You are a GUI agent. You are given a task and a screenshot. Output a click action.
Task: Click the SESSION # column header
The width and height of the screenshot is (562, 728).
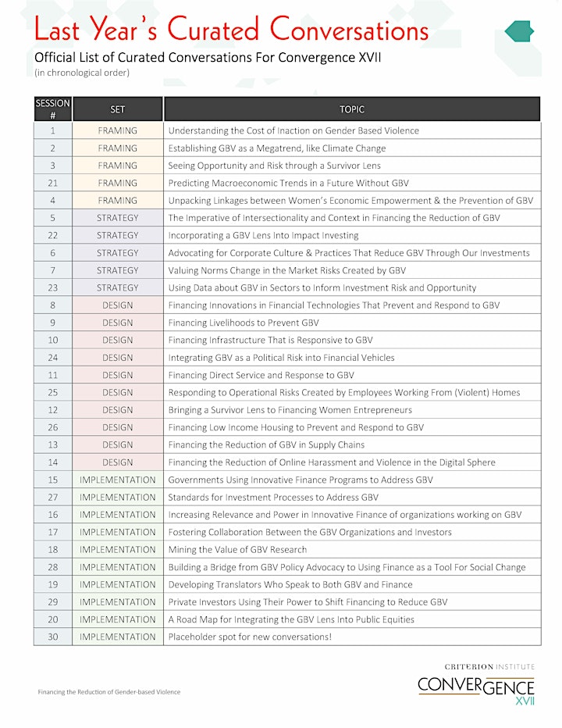tap(53, 109)
